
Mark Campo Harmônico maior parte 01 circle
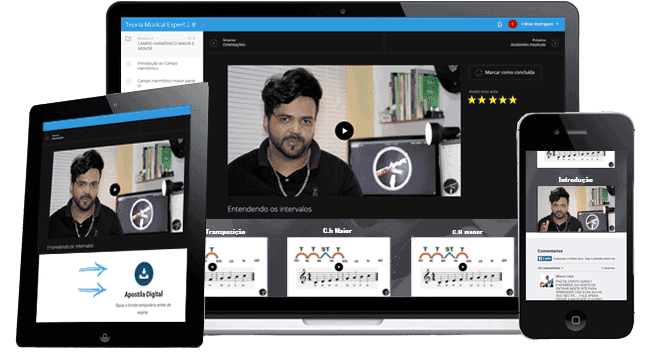[x=128, y=81]
